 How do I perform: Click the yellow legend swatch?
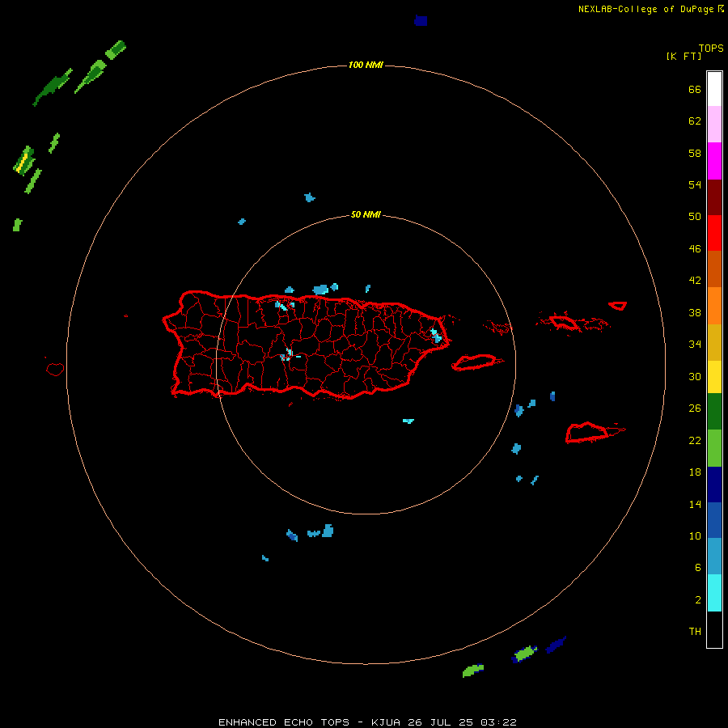tap(714, 377)
